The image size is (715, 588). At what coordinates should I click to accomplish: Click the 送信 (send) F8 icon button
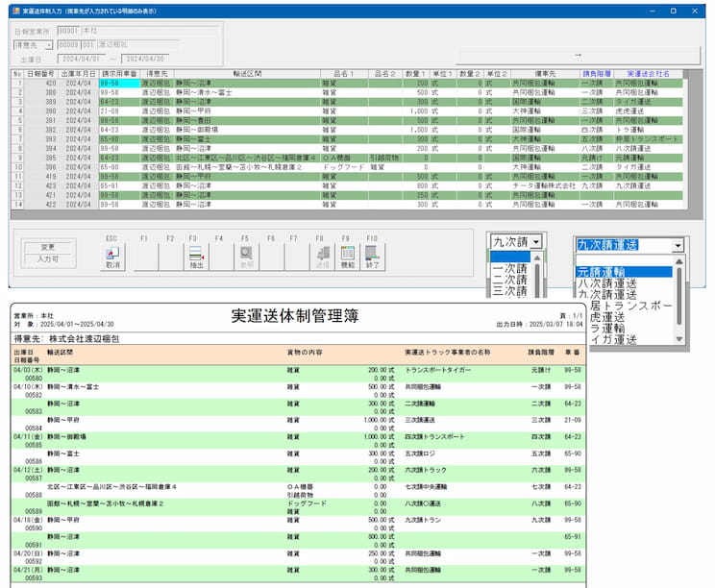[x=322, y=257]
